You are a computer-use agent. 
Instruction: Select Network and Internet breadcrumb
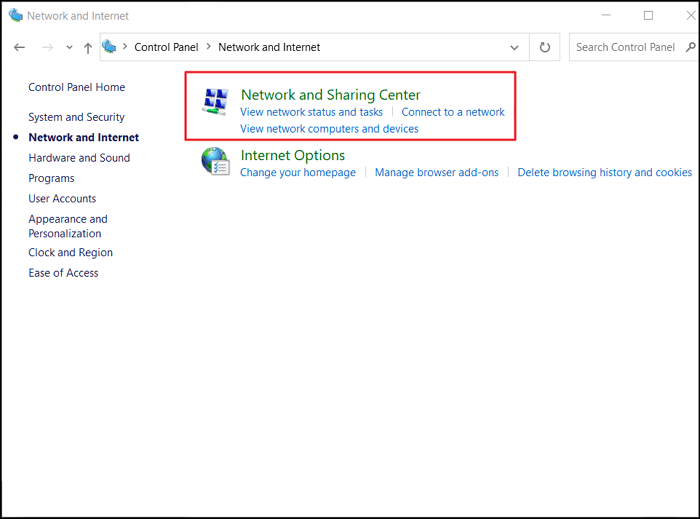point(269,47)
